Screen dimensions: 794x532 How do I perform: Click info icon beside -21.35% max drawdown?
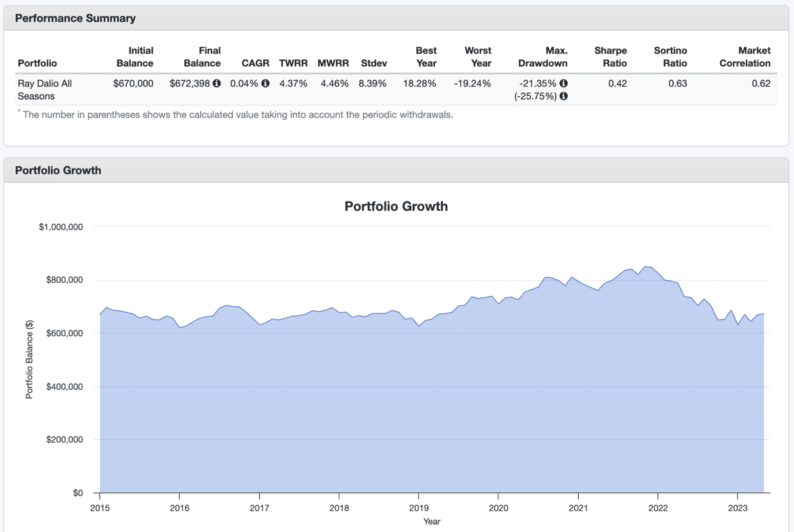pos(564,83)
